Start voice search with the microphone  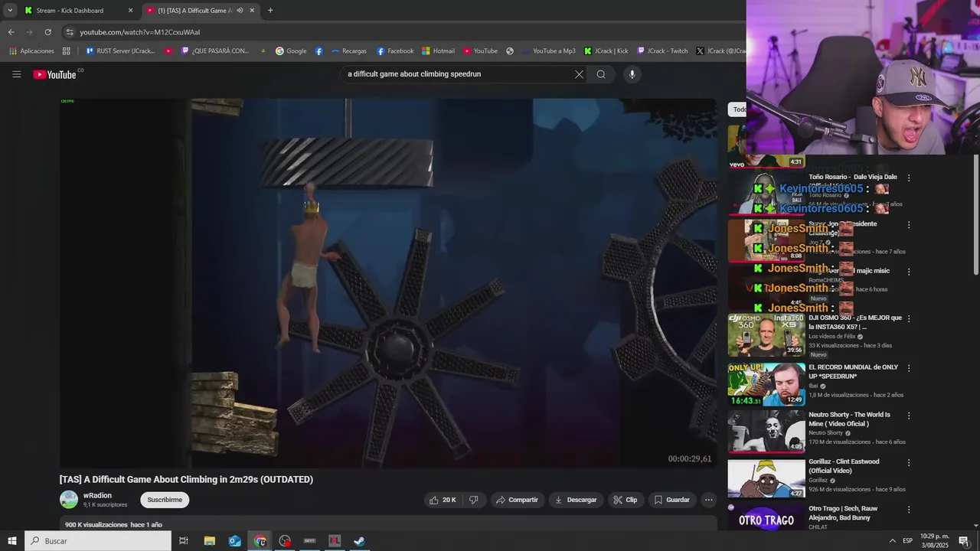tap(632, 74)
